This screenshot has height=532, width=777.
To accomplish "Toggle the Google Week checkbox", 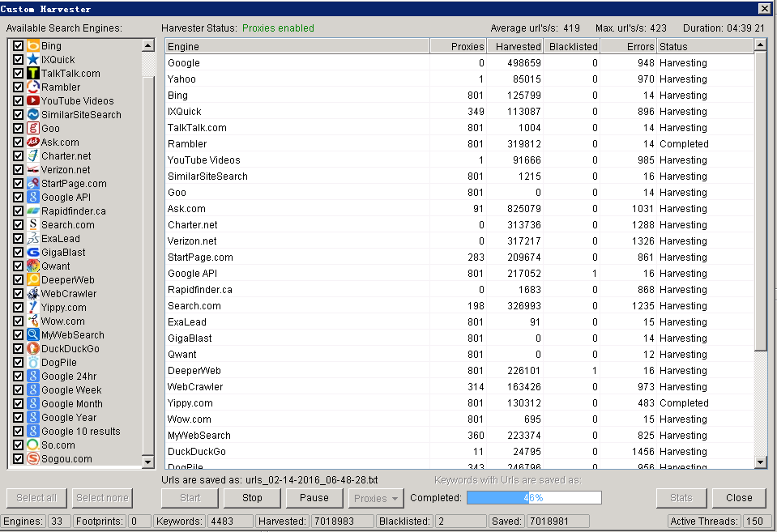I will (19, 389).
